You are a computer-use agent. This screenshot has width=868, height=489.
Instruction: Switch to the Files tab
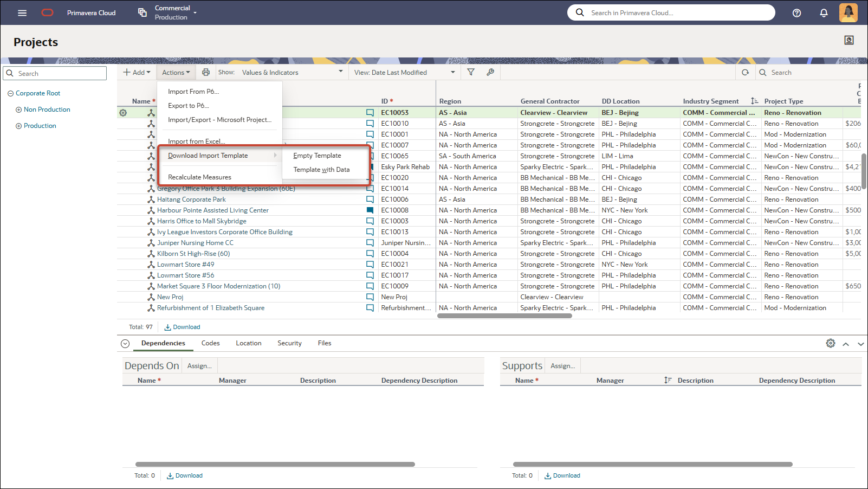pos(325,343)
